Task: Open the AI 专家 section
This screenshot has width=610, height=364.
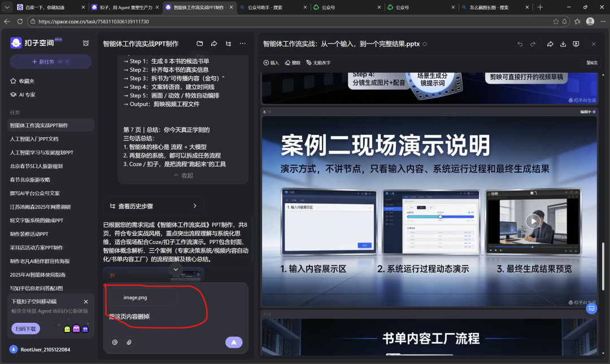Action: [23, 94]
